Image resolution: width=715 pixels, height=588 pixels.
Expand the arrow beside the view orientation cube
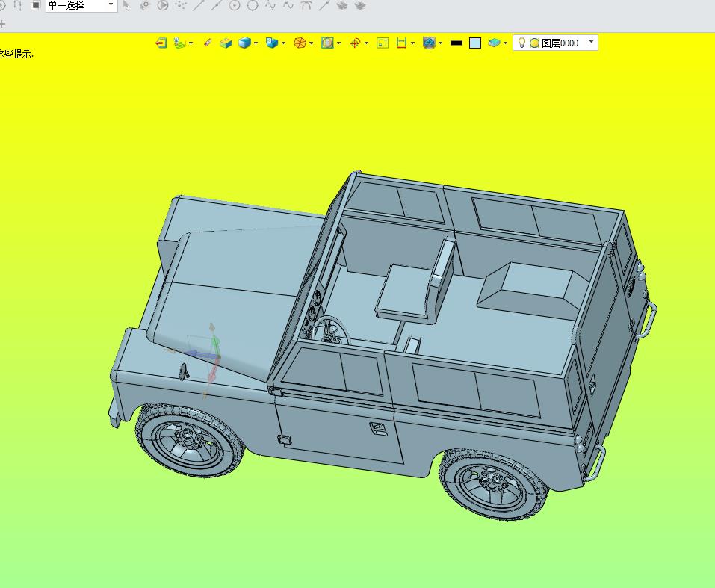[284, 43]
